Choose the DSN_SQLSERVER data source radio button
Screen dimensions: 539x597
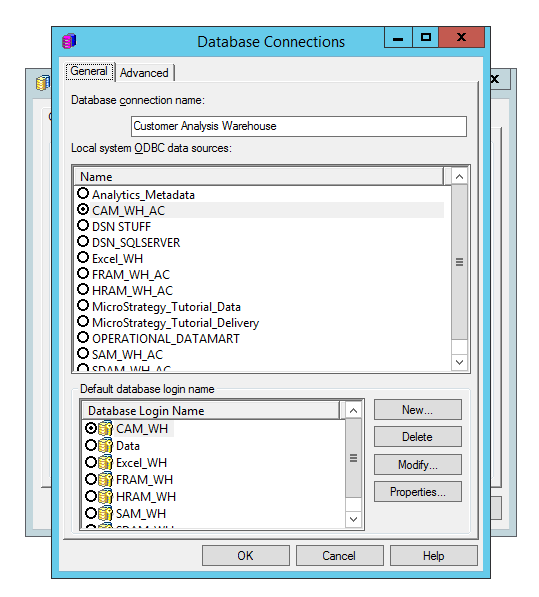click(83, 242)
